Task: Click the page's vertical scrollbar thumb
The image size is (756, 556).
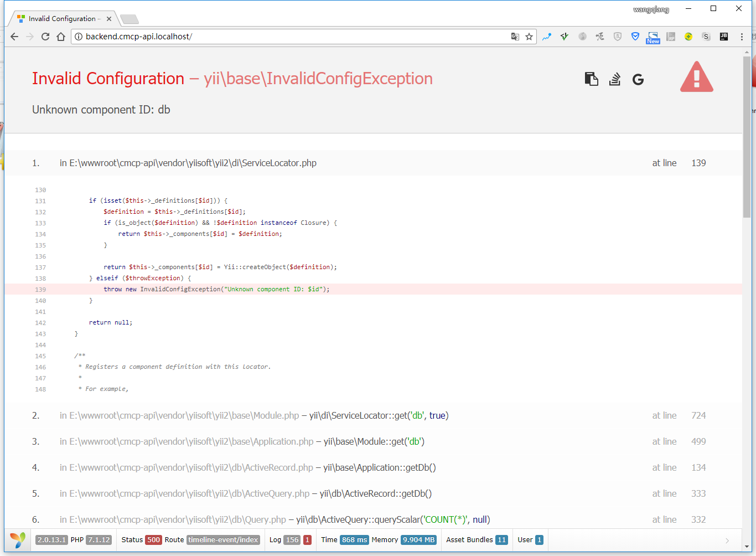Action: pyautogui.click(x=747, y=136)
